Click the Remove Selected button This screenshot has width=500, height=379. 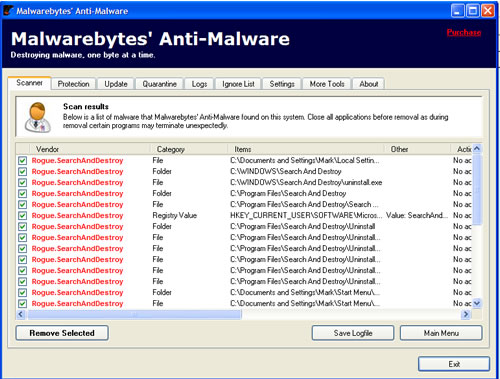(x=62, y=333)
